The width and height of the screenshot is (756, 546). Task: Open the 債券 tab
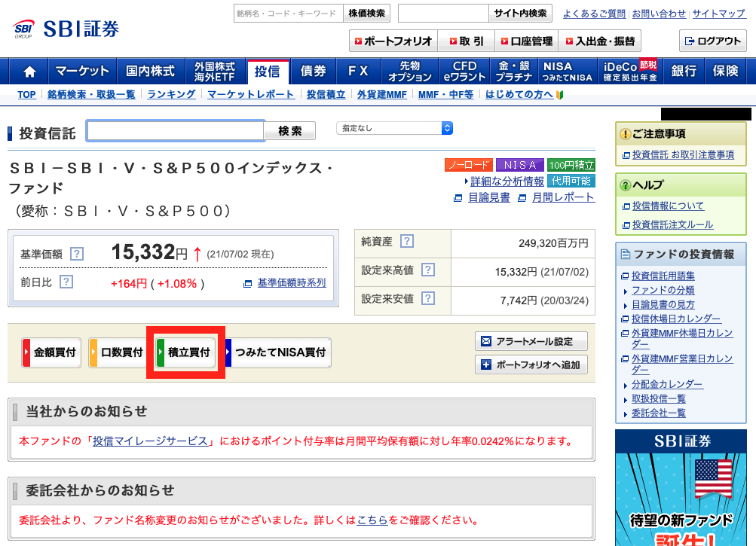pos(314,72)
